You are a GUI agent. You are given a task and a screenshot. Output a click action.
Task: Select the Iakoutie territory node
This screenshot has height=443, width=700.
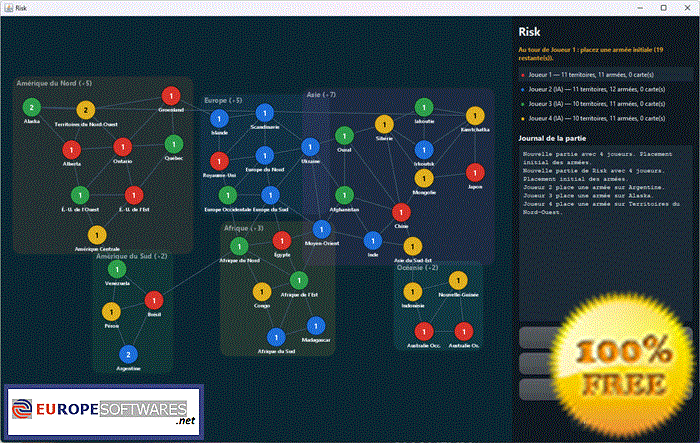pos(424,107)
